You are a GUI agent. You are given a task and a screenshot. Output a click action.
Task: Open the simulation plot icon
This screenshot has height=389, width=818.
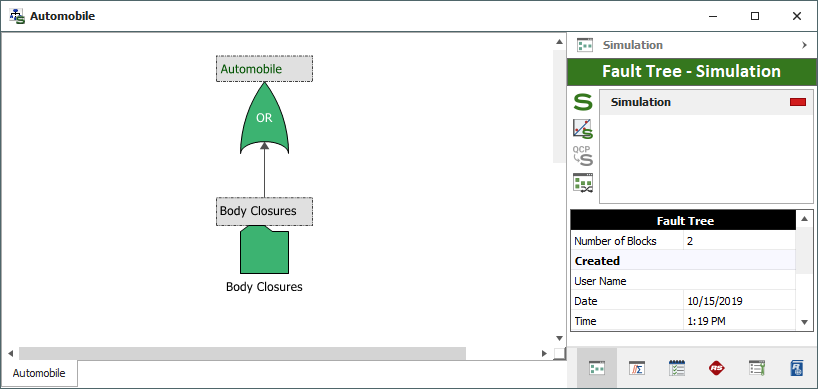coord(583,129)
